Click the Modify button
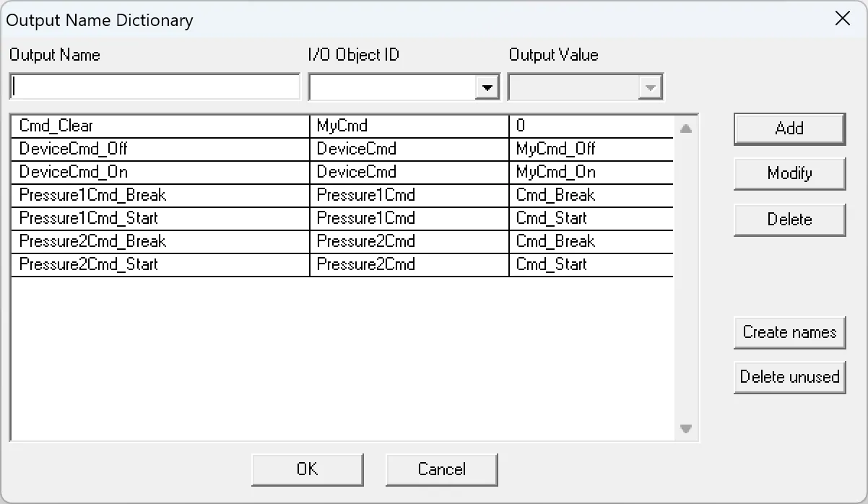This screenshot has height=504, width=868. (789, 173)
